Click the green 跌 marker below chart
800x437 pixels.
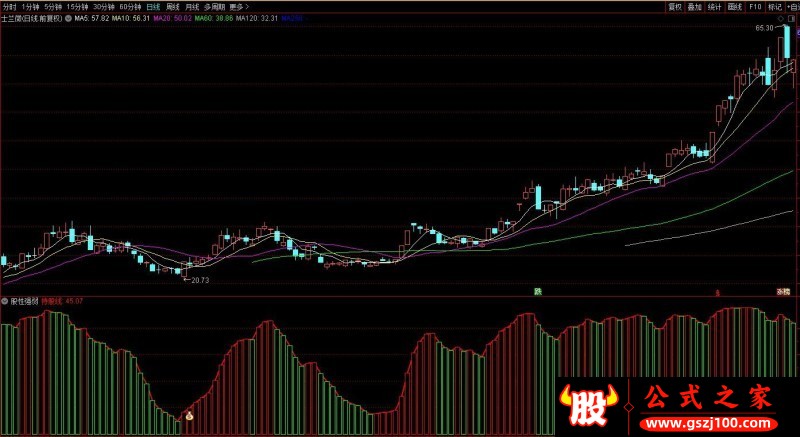point(537,291)
